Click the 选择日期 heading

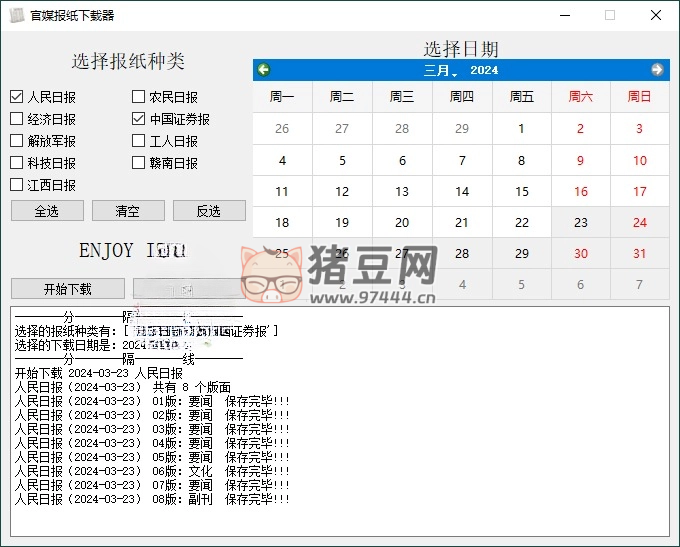(x=461, y=49)
